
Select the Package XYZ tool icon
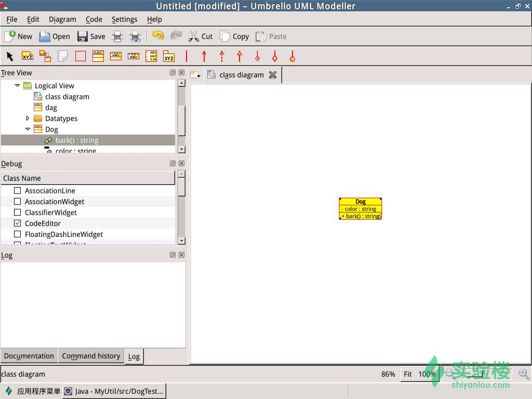(169, 56)
